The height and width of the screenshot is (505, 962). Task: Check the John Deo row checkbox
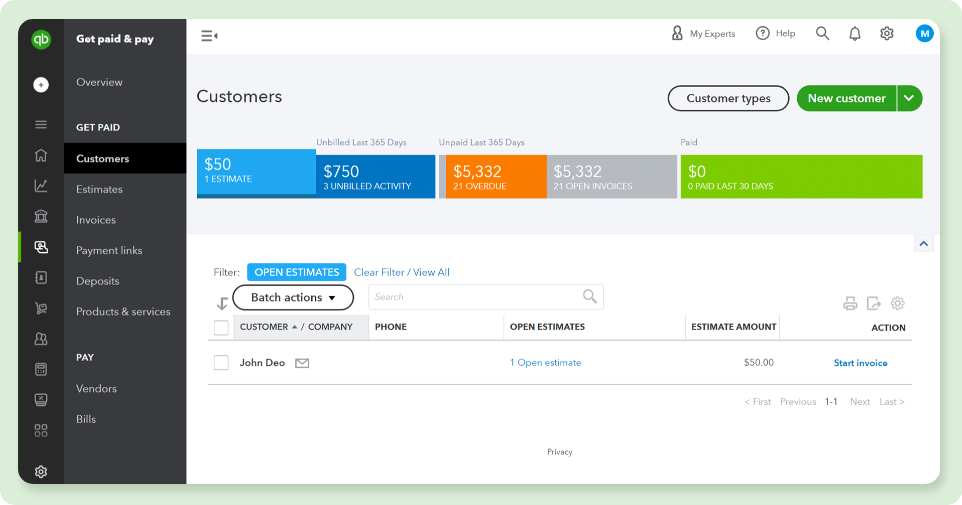point(221,363)
